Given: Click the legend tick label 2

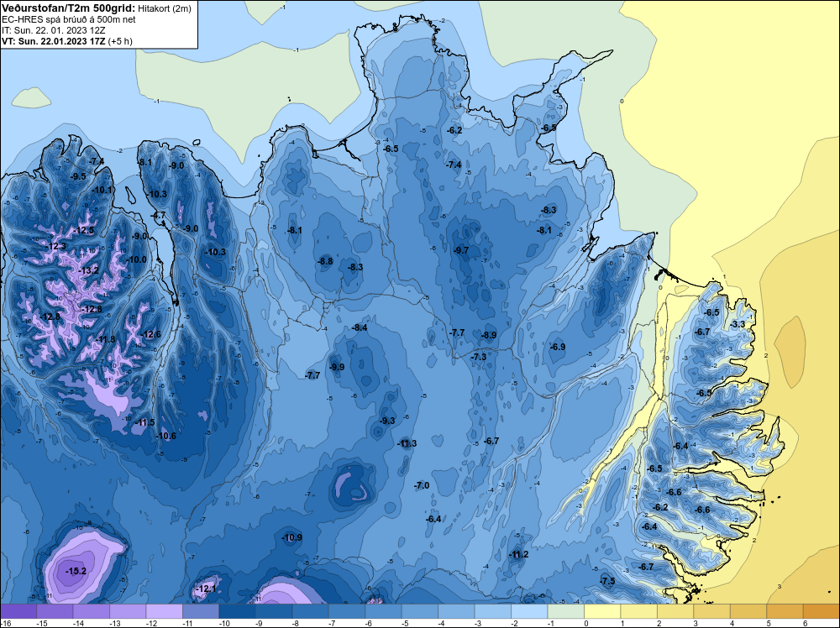Looking at the screenshot, I should tap(659, 623).
